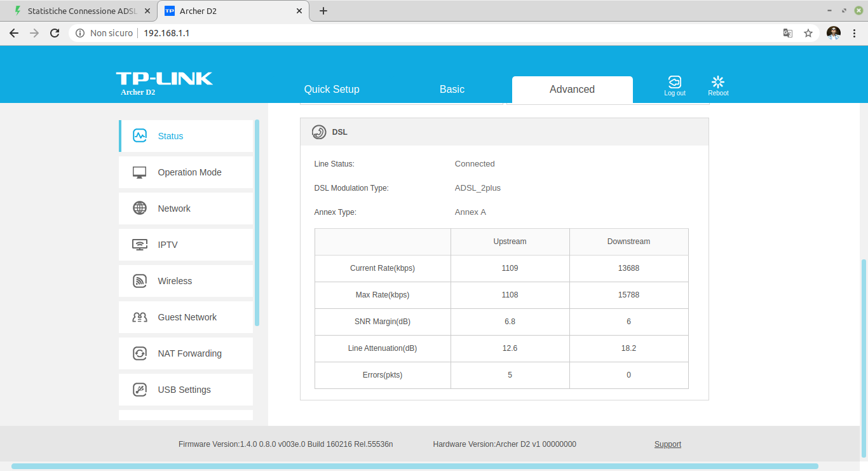Image resolution: width=868 pixels, height=471 pixels.
Task: Click the browser address bar
Action: (x=445, y=33)
